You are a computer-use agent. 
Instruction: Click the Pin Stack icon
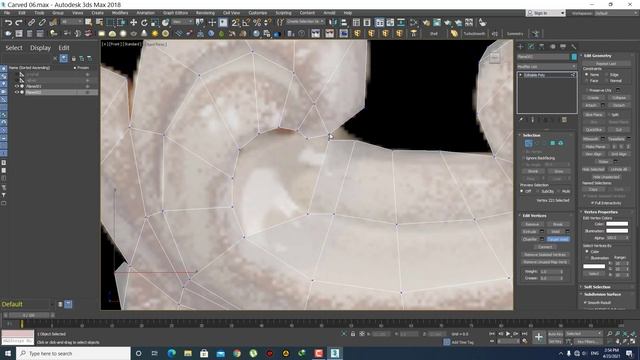(x=521, y=120)
